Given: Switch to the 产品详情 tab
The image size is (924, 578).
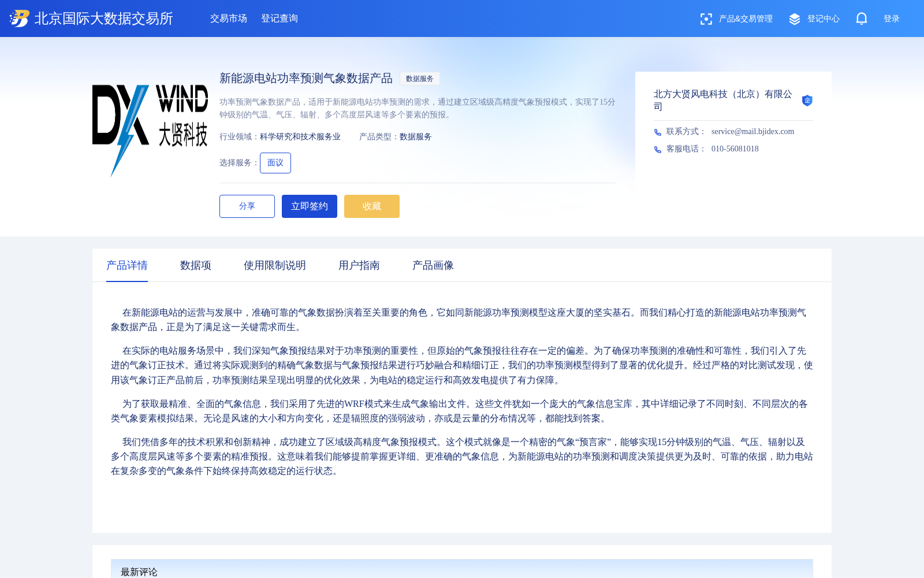Looking at the screenshot, I should [x=127, y=265].
